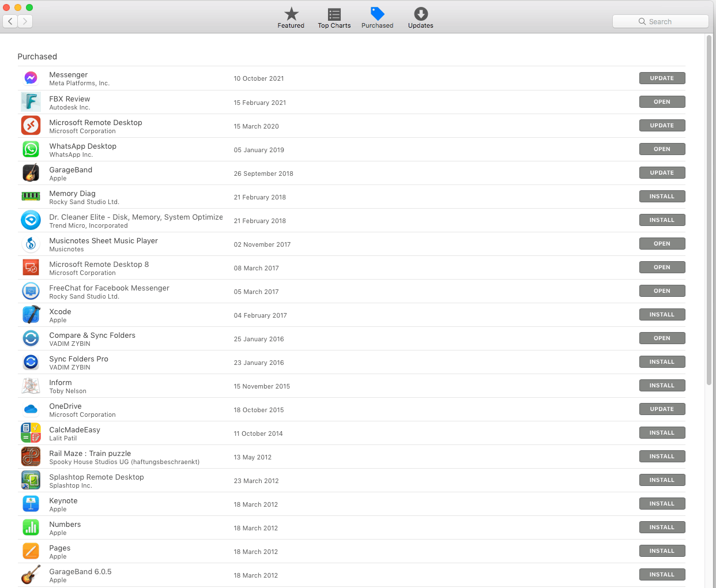Select the Purchased tab
The width and height of the screenshot is (716, 588).
click(378, 17)
